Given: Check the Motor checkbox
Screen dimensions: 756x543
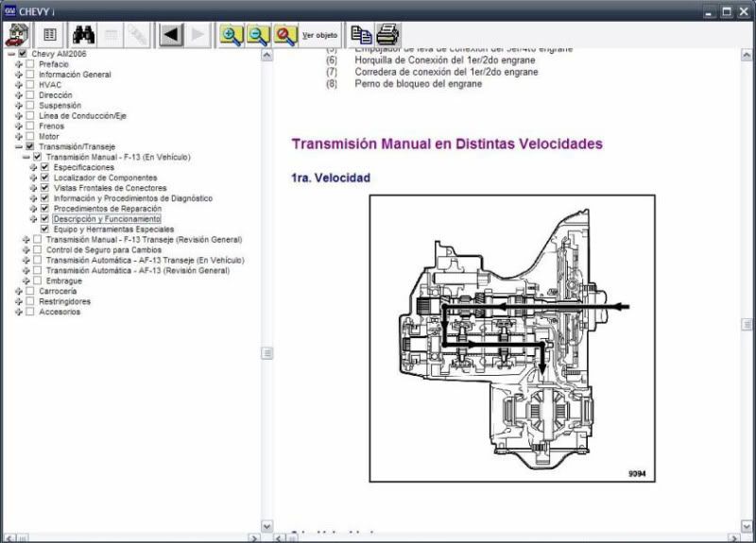Looking at the screenshot, I should pos(29,137).
